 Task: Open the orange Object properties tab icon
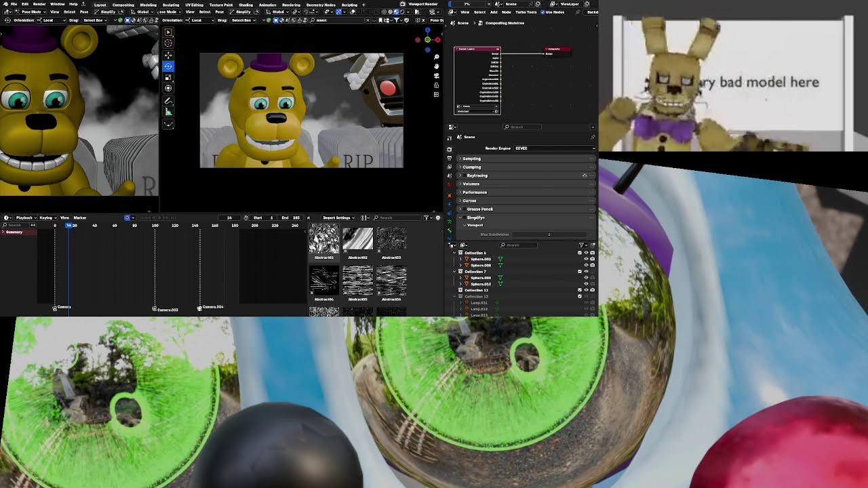coord(449,196)
